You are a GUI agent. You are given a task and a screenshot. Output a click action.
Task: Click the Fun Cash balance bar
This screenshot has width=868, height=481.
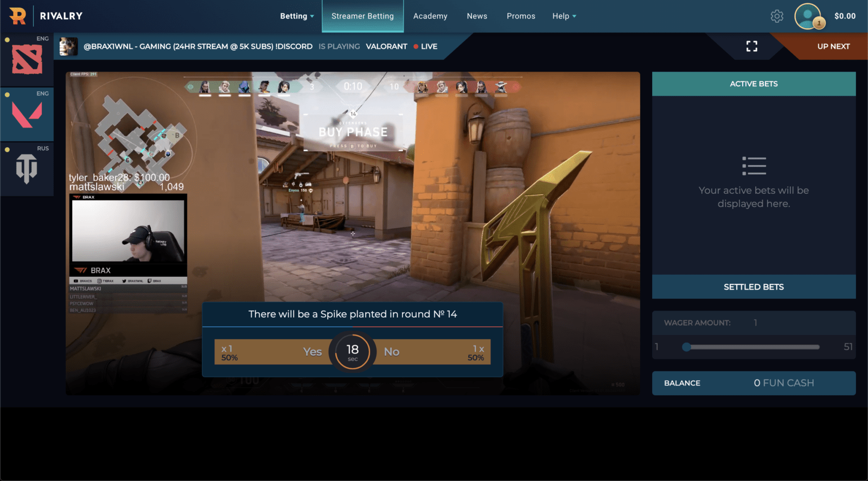point(754,383)
